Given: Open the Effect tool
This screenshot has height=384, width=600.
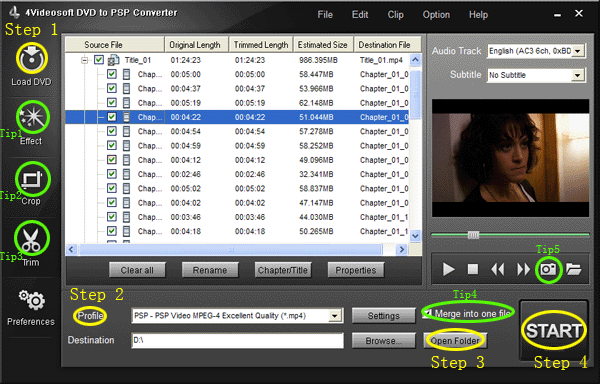Looking at the screenshot, I should coord(33,117).
